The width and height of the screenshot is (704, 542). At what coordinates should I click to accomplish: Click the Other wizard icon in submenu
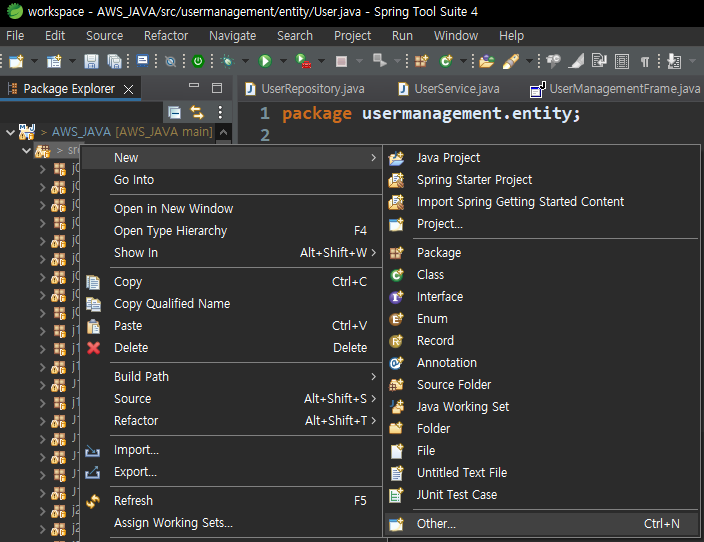396,524
